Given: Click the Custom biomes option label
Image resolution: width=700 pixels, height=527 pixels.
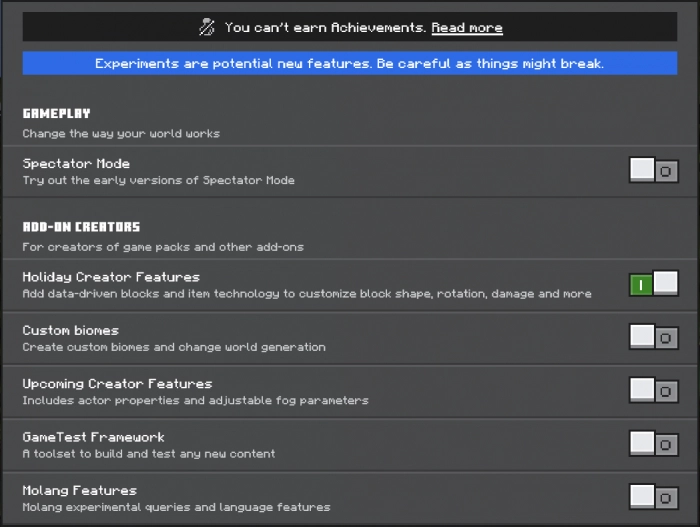Looking at the screenshot, I should coord(70,330).
